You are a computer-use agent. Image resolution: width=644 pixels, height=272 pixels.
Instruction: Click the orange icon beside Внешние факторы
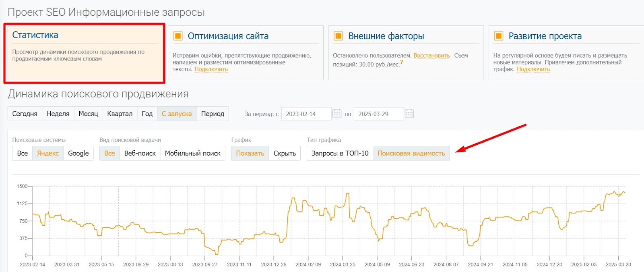pyautogui.click(x=338, y=36)
